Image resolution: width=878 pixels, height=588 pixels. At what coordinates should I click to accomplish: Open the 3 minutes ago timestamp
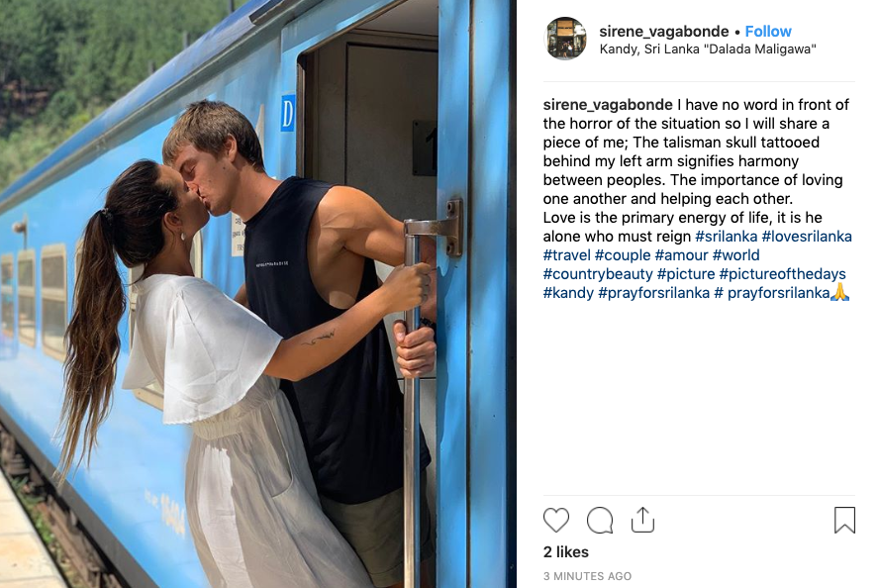point(587,576)
